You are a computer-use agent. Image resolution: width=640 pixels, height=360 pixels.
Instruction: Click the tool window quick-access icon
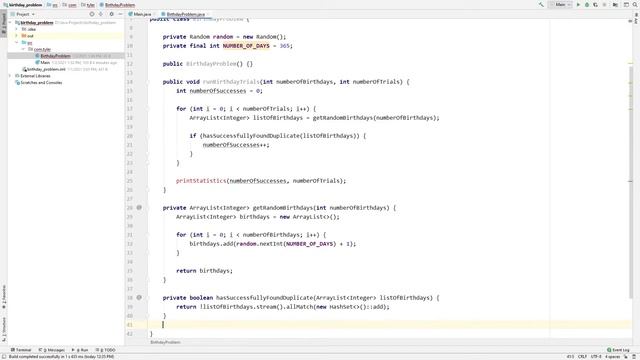pyautogui.click(x=4, y=357)
